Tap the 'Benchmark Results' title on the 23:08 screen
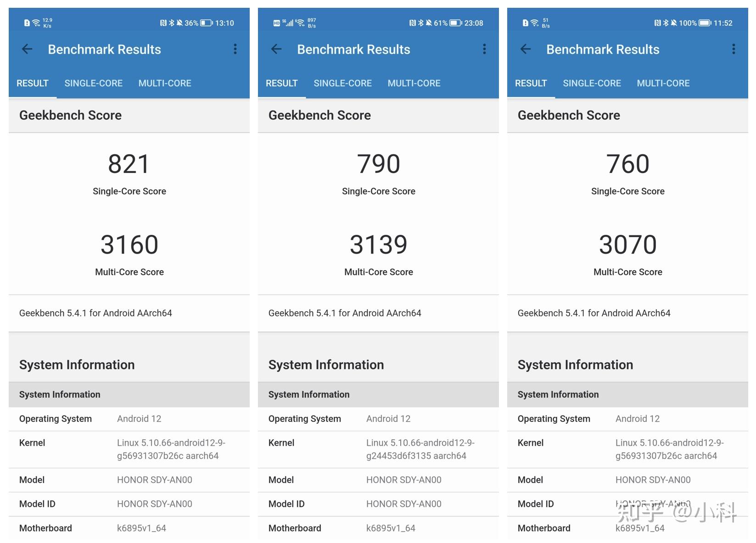756x543 pixels. pyautogui.click(x=354, y=49)
